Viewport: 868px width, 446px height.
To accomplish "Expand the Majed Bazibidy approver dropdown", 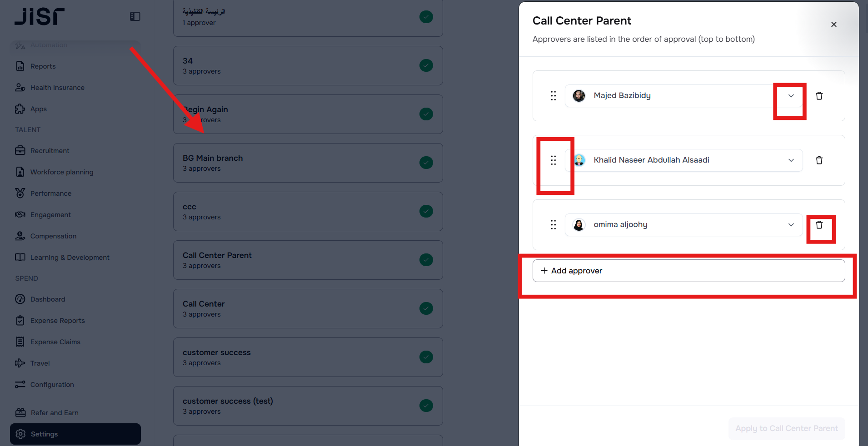I will coord(791,96).
